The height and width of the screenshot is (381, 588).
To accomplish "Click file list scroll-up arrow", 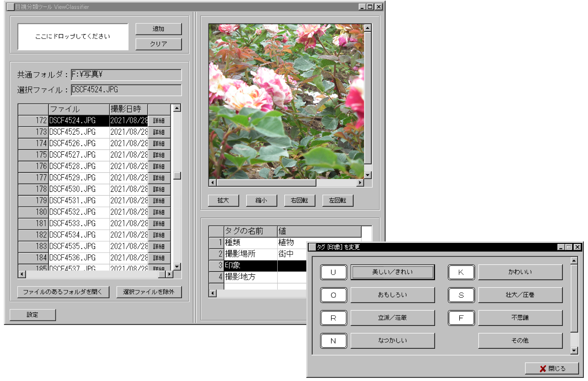I will click(x=177, y=108).
